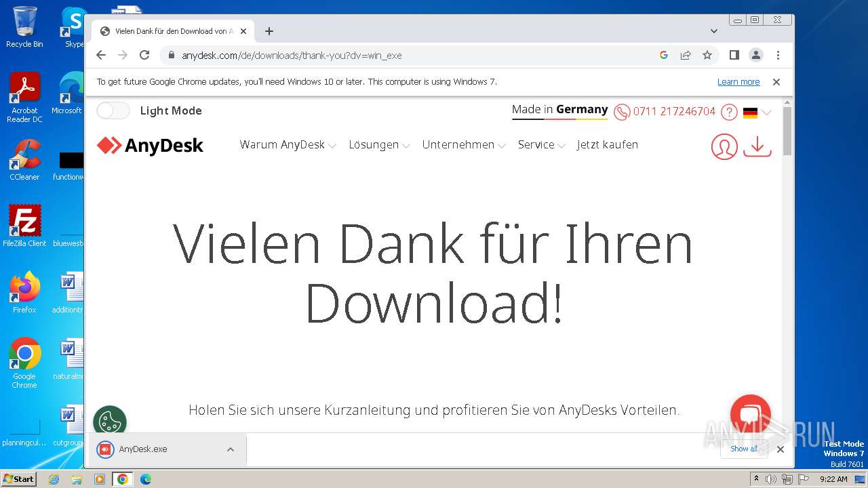Image resolution: width=868 pixels, height=488 pixels.
Task: Expand the Service menu
Action: click(541, 145)
